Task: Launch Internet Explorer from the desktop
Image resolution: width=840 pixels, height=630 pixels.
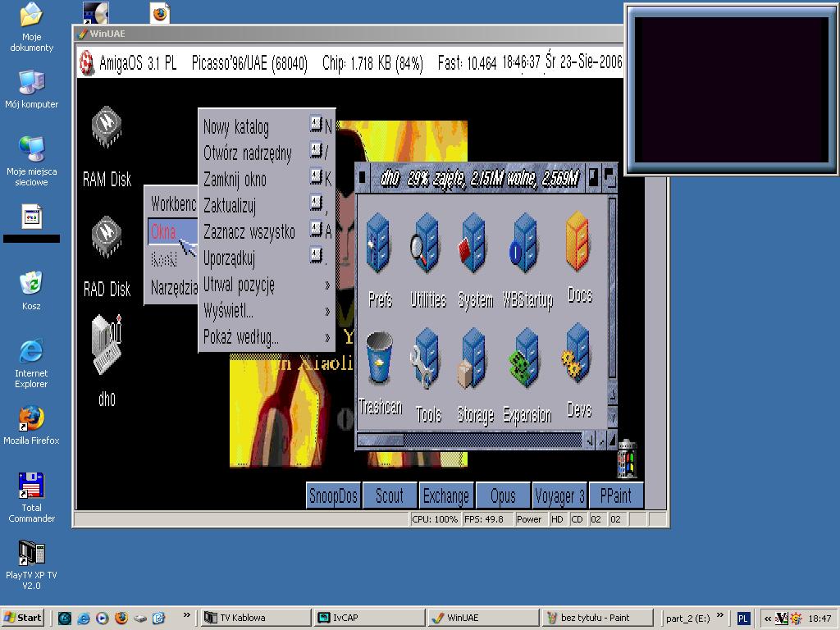Action: pyautogui.click(x=31, y=363)
